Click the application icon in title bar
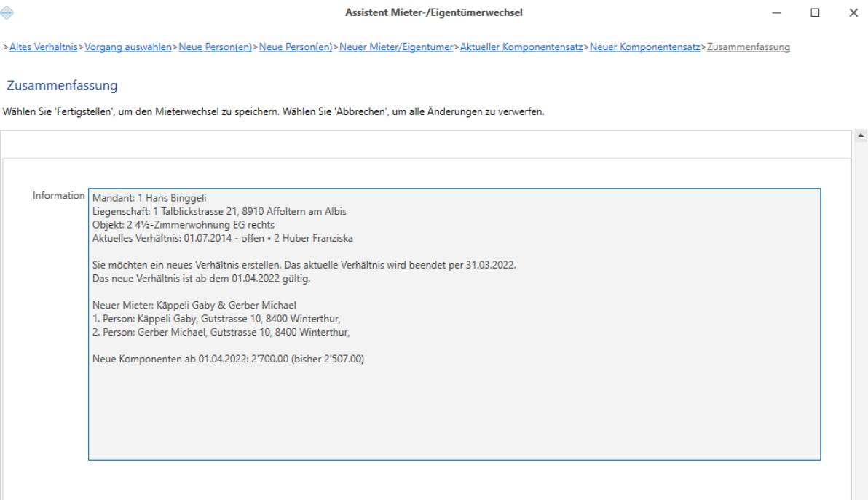This screenshot has width=868, height=500. tap(7, 12)
